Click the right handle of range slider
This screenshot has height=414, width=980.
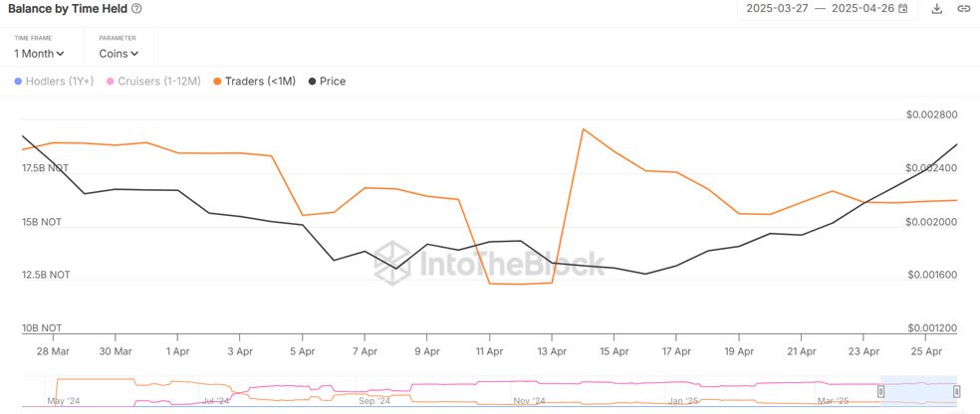pos(956,391)
